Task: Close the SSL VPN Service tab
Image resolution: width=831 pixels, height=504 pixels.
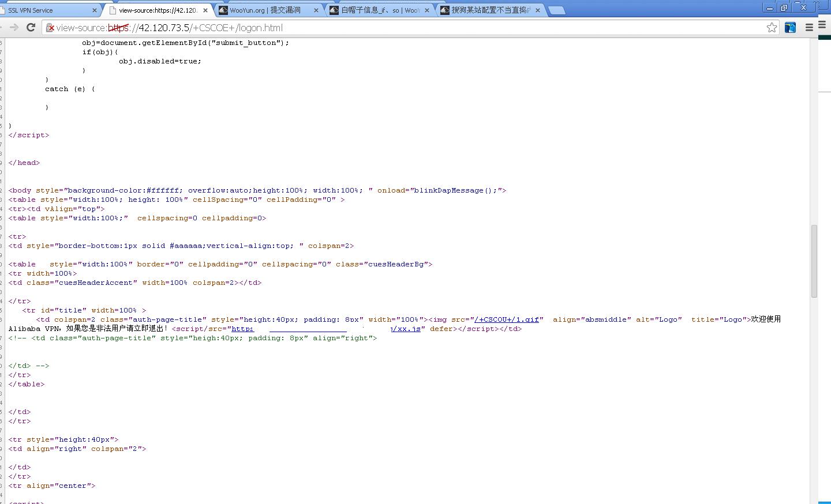Action: (x=95, y=10)
